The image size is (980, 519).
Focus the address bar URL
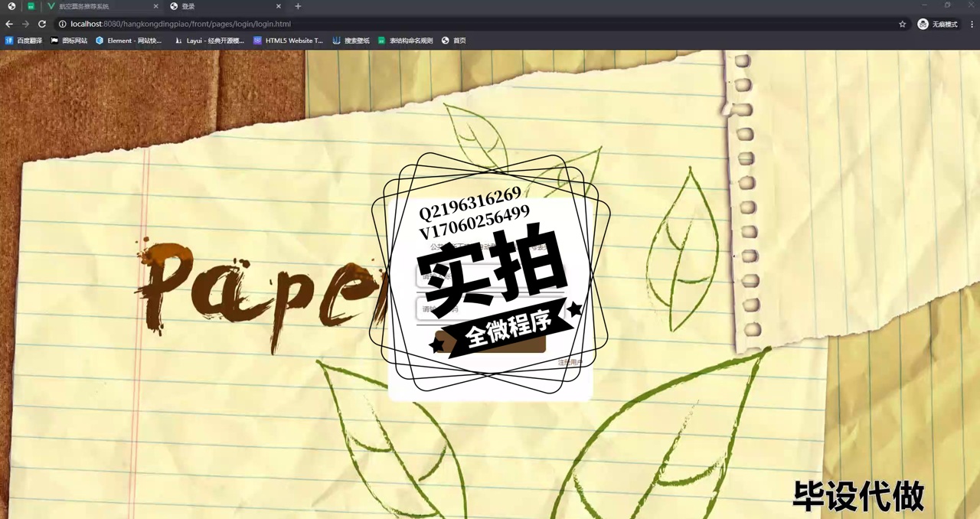coord(181,24)
